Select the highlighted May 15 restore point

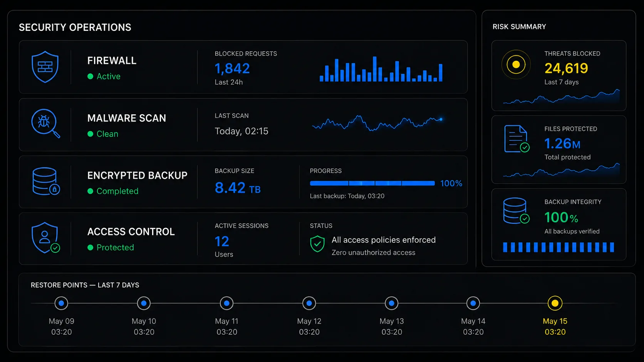tap(555, 303)
